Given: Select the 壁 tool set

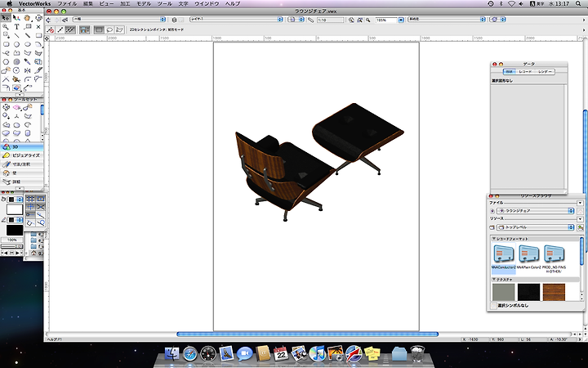Looking at the screenshot, I should point(22,173).
